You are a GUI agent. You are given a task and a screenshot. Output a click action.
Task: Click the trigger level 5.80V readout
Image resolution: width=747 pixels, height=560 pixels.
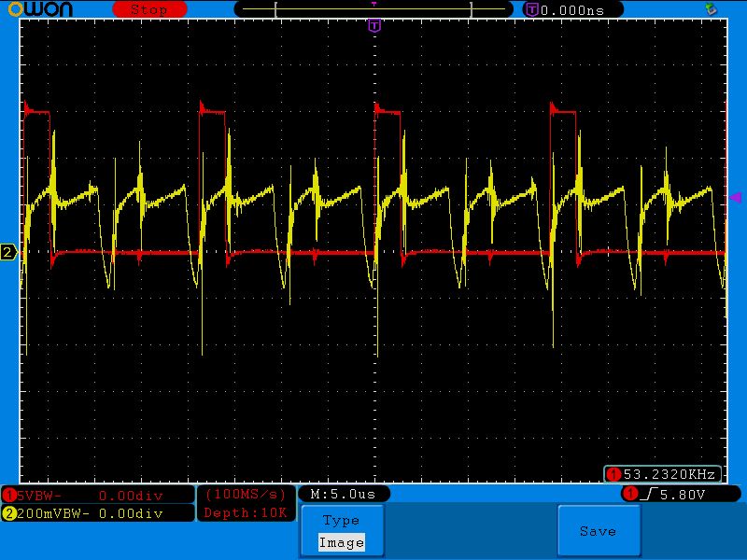[683, 495]
